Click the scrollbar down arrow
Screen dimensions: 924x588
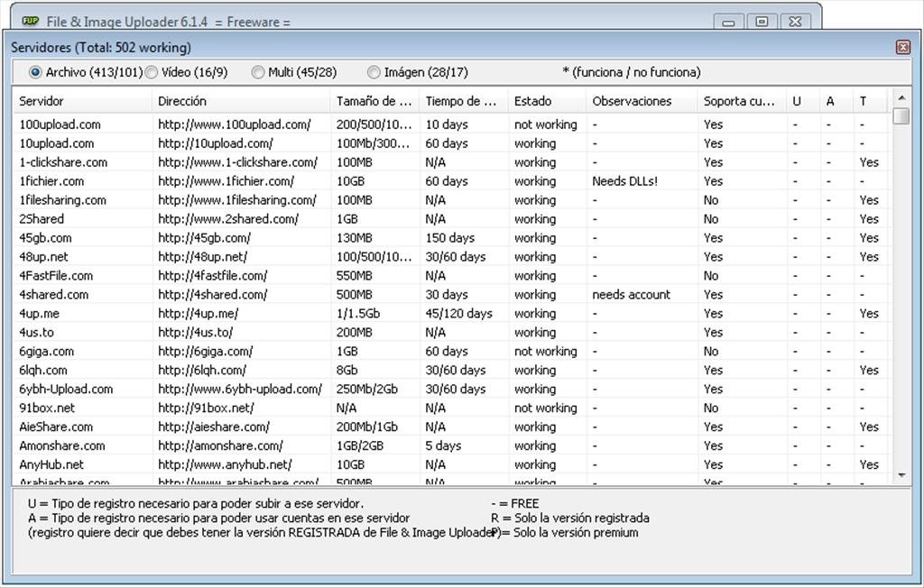(x=901, y=475)
